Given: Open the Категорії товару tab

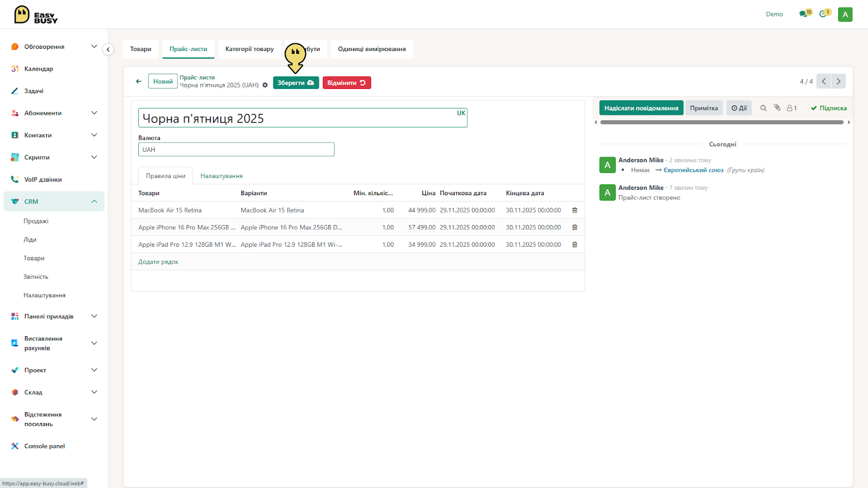Looking at the screenshot, I should pos(250,49).
